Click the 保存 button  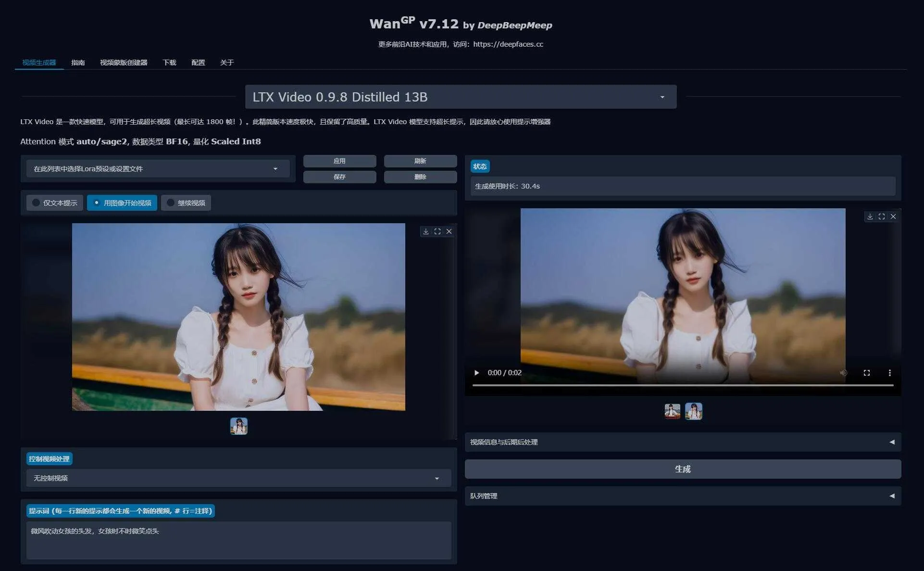tap(339, 177)
